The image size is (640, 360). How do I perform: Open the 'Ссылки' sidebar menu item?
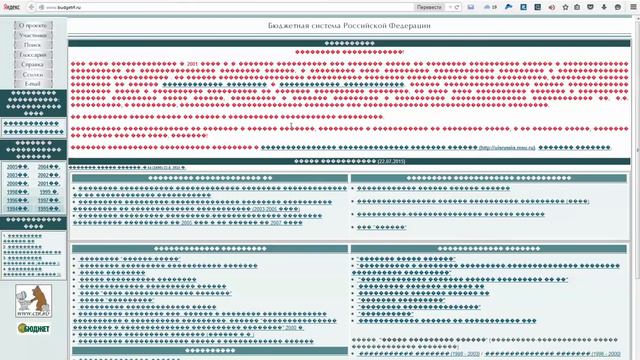[x=33, y=75]
